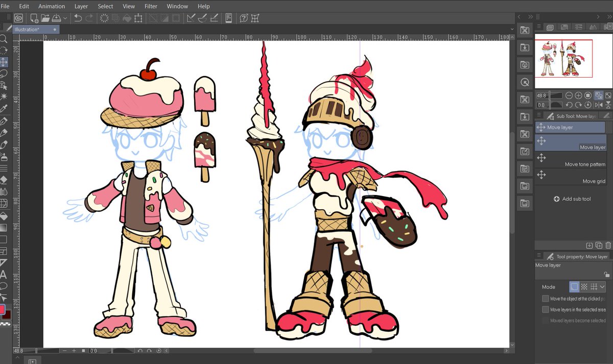Open Tool property panel hamburger menu
The image size is (613, 364).
coord(538,256)
